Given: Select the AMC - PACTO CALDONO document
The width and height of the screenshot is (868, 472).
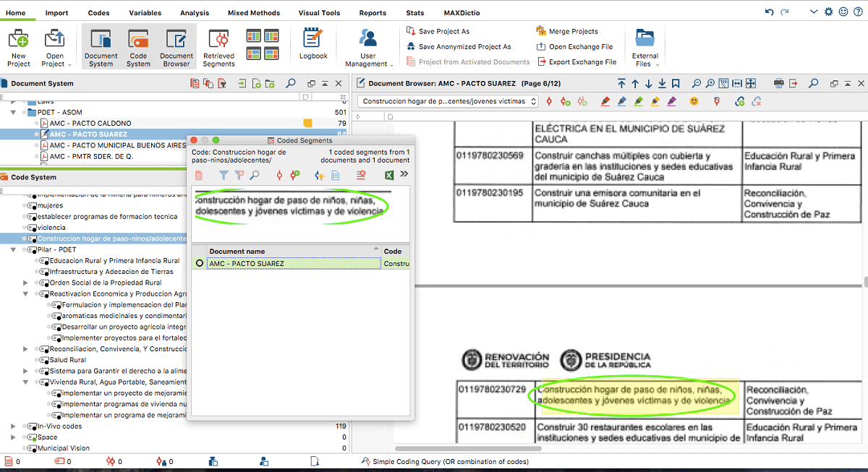Looking at the screenshot, I should [90, 123].
